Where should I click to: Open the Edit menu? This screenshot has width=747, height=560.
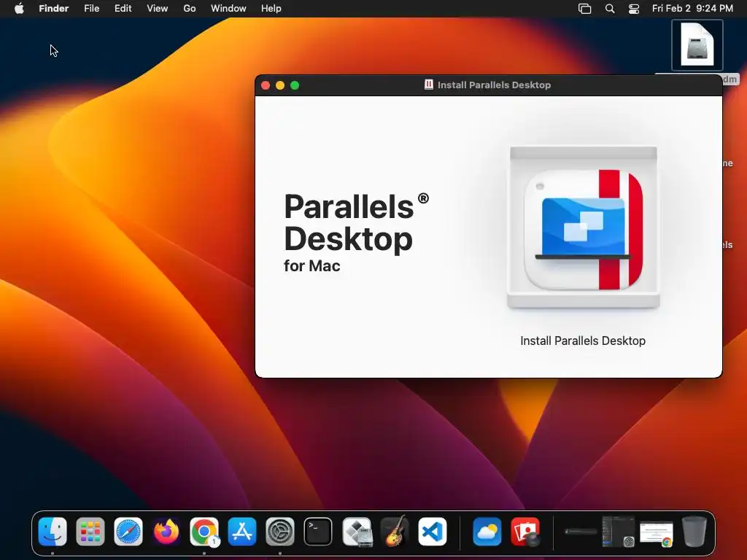[123, 9]
